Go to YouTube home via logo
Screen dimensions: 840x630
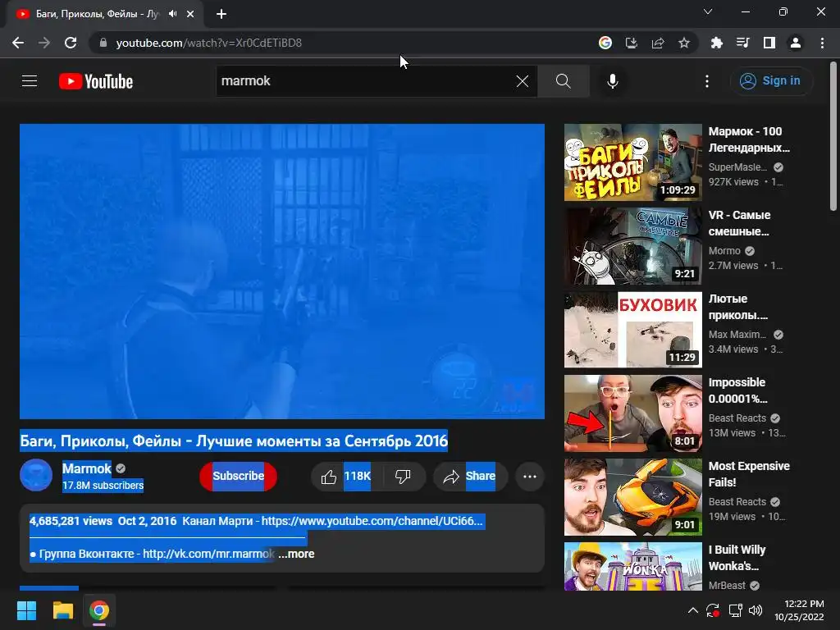pyautogui.click(x=96, y=81)
